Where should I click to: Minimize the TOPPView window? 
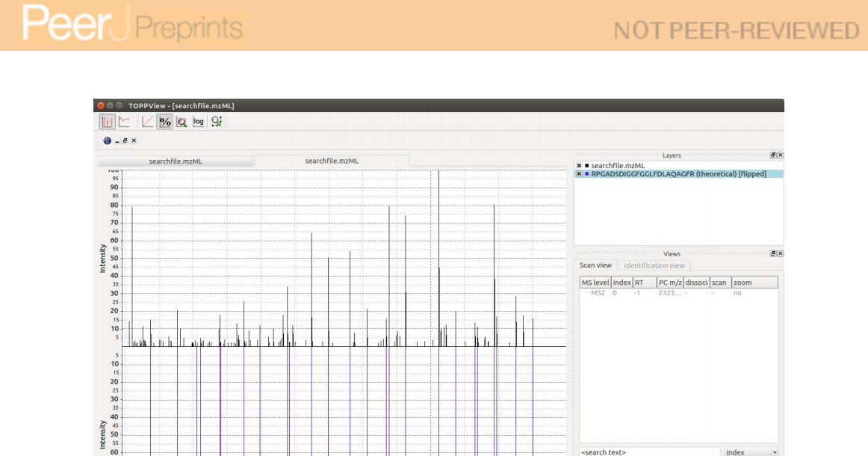110,105
